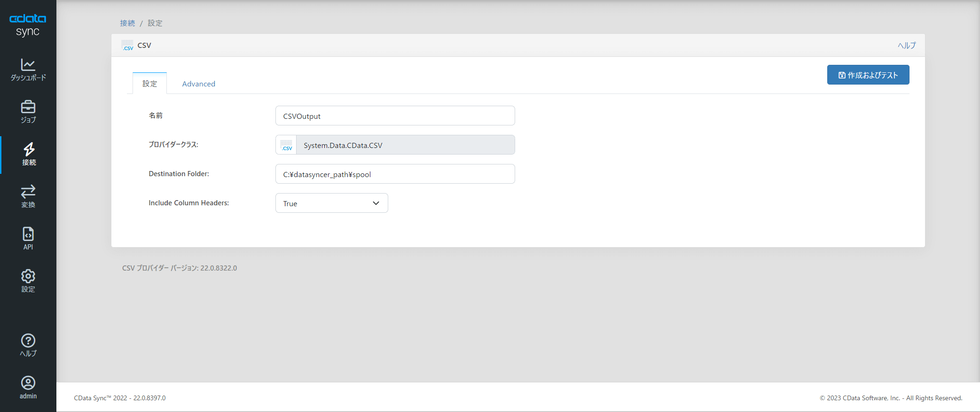Click the CData Sync 2022 version footer text
Viewport: 980px width, 412px height.
pos(120,398)
